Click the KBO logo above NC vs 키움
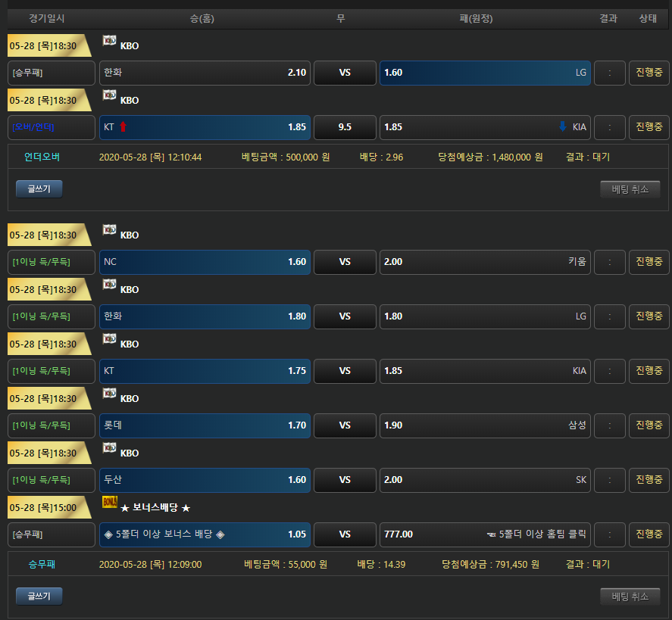Image resolution: width=672 pixels, height=620 pixels. (x=109, y=230)
